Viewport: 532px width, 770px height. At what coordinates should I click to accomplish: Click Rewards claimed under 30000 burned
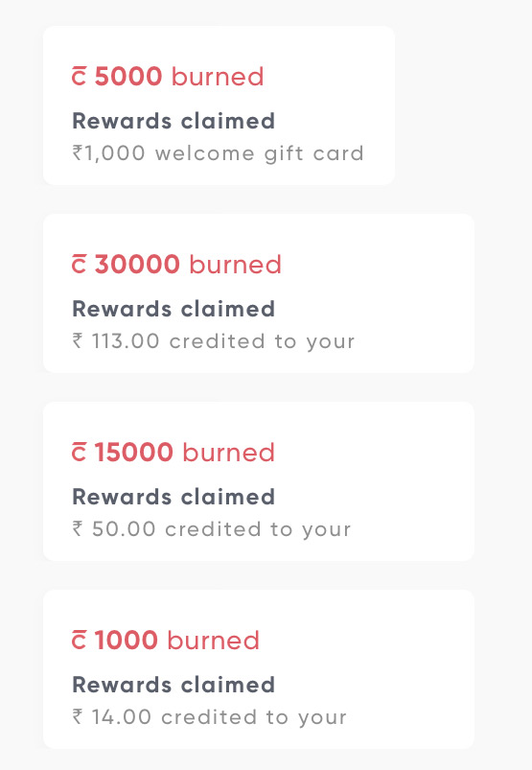173,309
